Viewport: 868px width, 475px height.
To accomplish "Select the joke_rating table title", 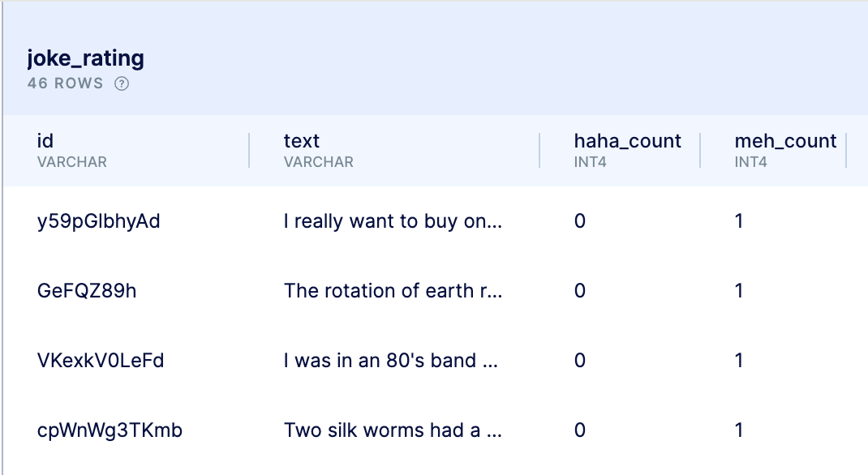I will tap(86, 58).
